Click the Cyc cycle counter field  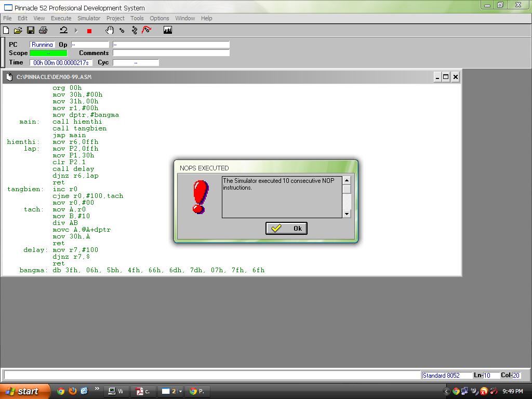(136, 62)
